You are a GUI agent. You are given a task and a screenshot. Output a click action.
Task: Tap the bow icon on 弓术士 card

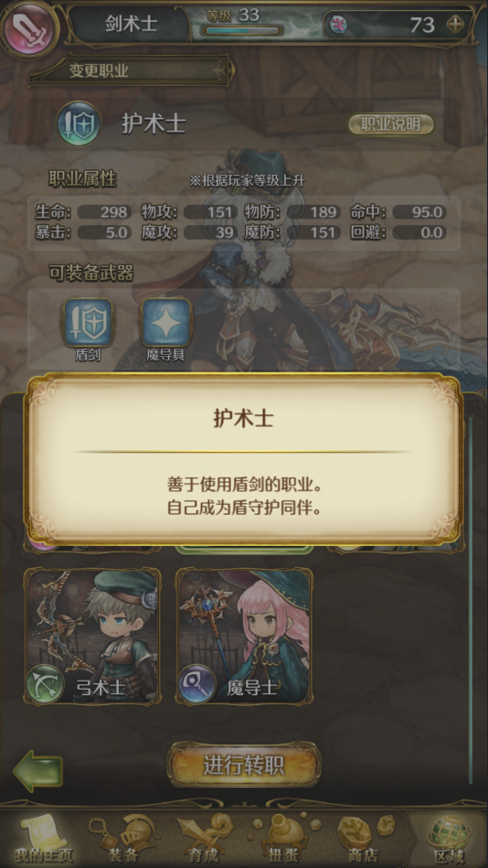(46, 685)
